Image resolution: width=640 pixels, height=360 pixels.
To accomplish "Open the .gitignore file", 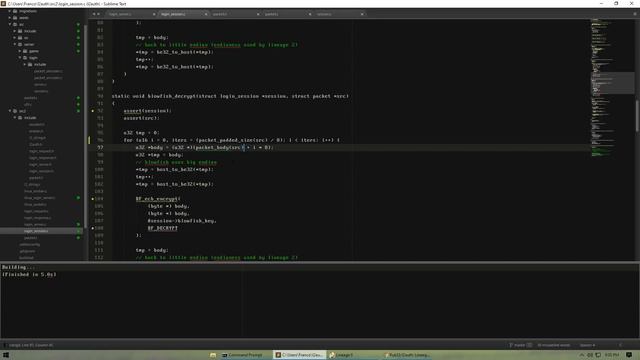I will (27, 251).
